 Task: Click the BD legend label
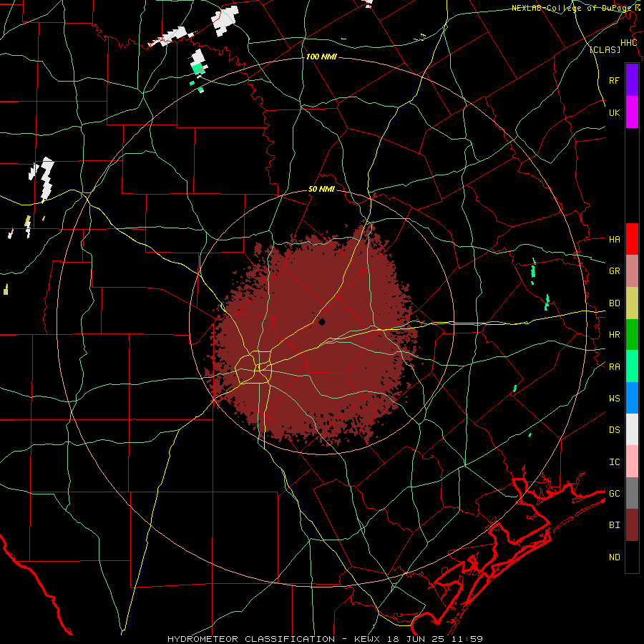[614, 303]
